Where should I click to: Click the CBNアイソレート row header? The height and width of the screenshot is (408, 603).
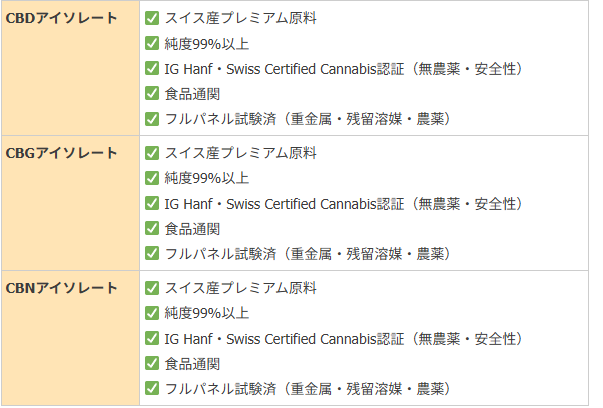click(61, 288)
